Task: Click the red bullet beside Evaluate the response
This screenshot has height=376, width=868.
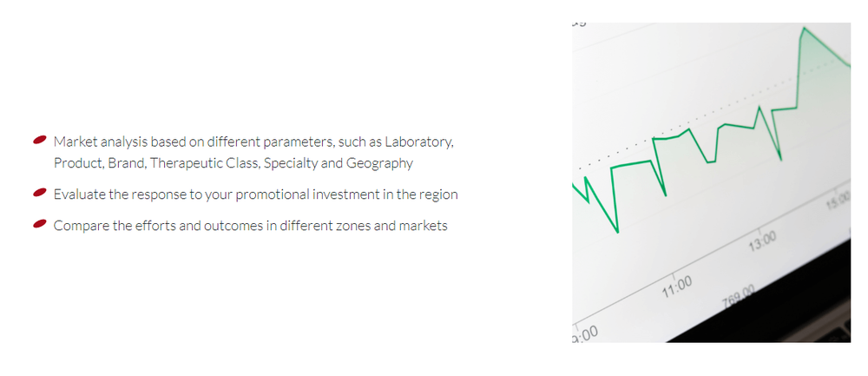Action: pyautogui.click(x=40, y=193)
